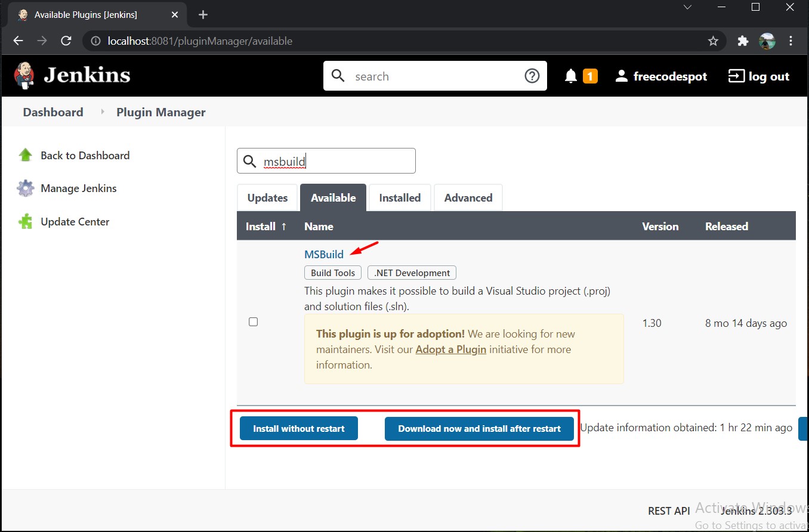The width and height of the screenshot is (809, 532).
Task: Bookmark this page with the star icon
Action: (x=713, y=41)
